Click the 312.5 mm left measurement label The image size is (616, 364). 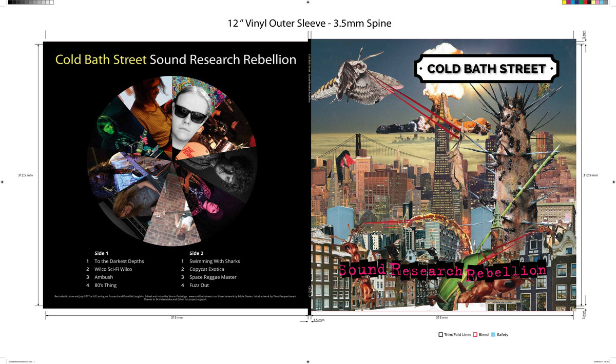(x=25, y=175)
